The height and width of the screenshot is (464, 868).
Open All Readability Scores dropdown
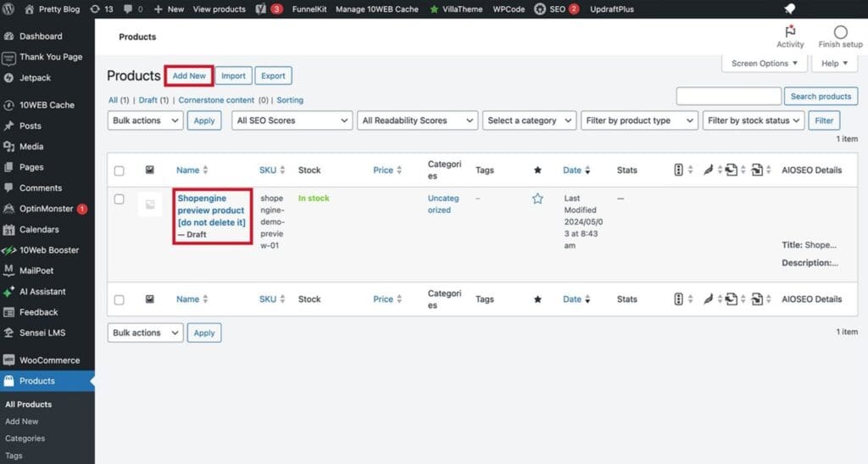417,120
